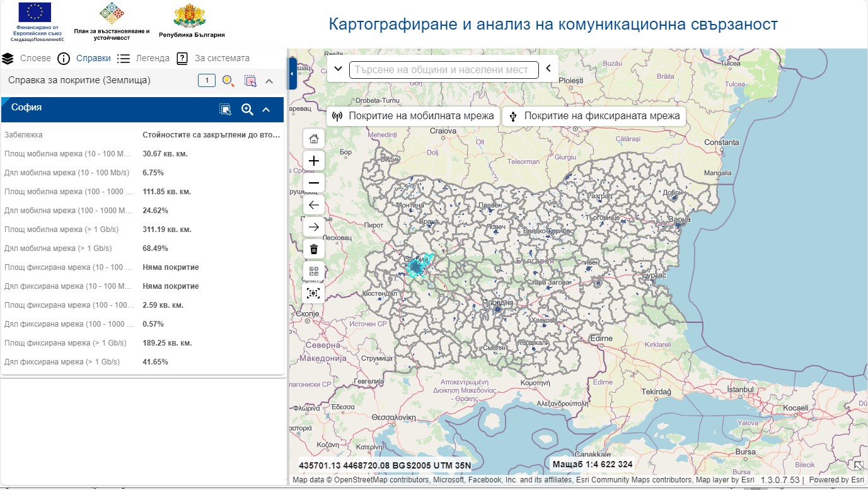Click the Powered by Esri link
This screenshot has height=490, width=868.
(x=837, y=480)
